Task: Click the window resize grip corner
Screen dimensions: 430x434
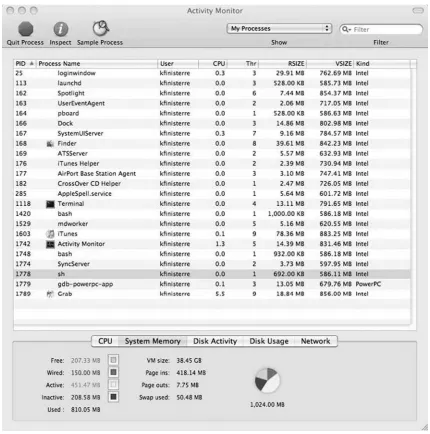Action: tap(424, 427)
